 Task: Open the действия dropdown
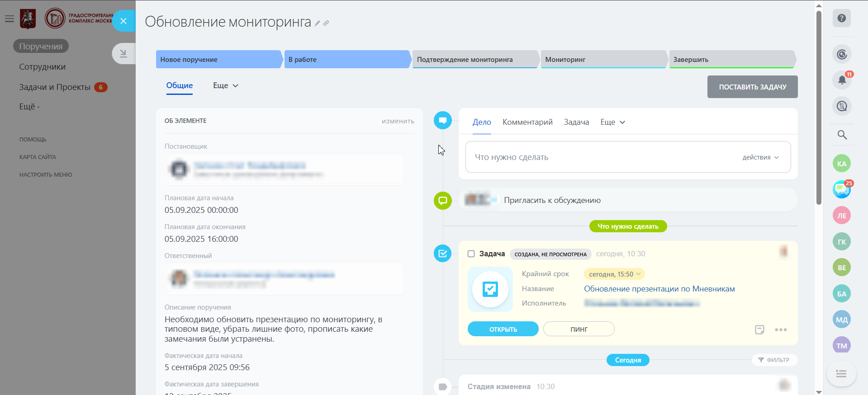coord(760,157)
